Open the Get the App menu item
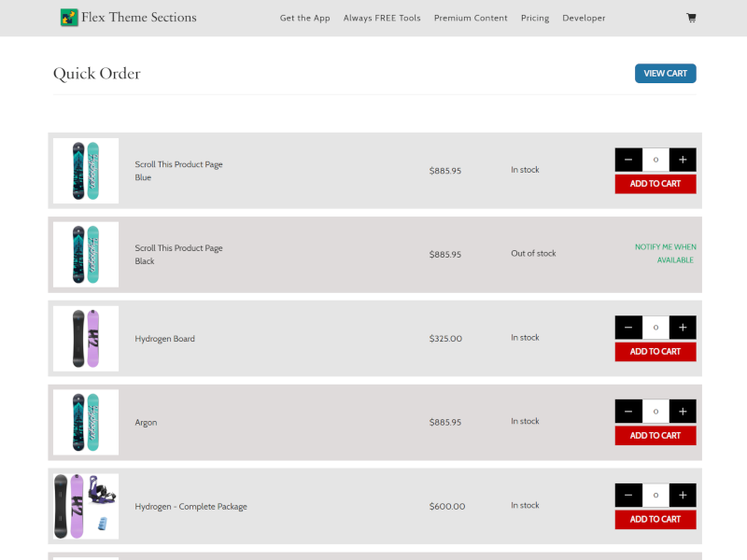The image size is (747, 560). coord(305,18)
